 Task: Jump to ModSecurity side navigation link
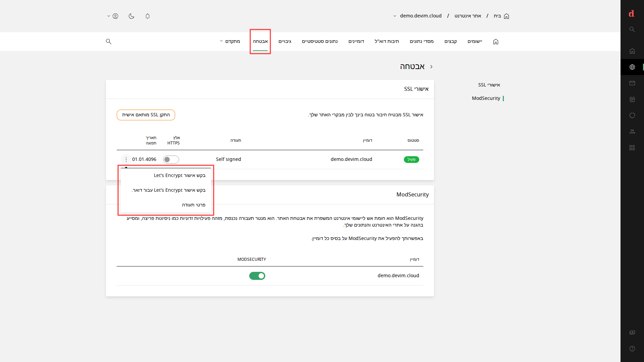coord(486,99)
